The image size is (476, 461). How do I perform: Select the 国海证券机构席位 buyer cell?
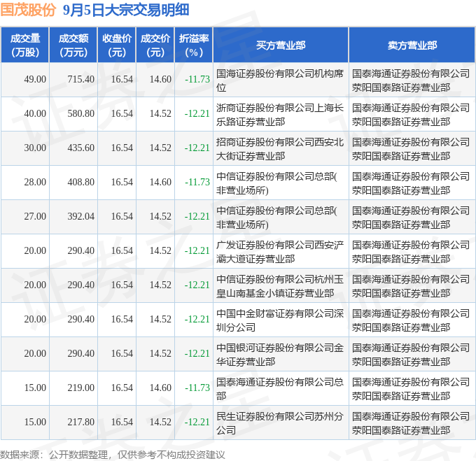tap(280, 80)
